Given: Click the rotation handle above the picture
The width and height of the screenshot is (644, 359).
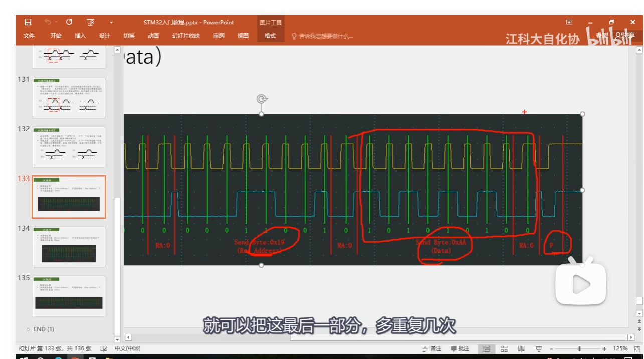Looking at the screenshot, I should (x=261, y=99).
